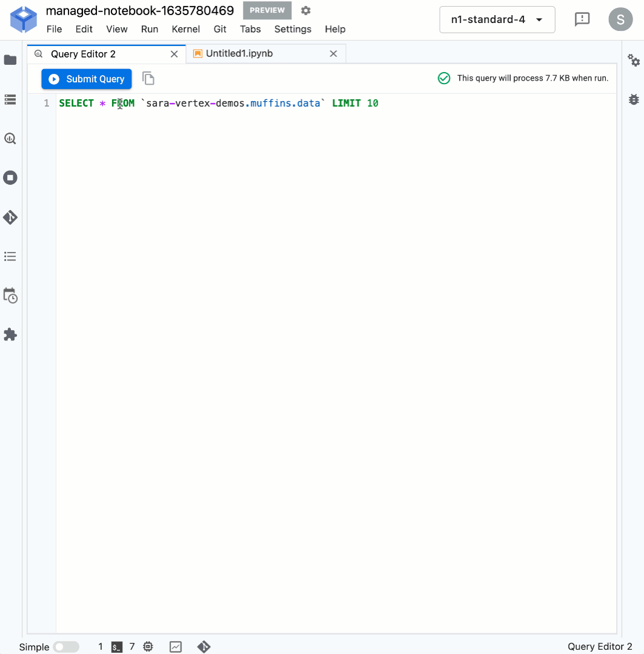Open the Table of Contents panel

pyautogui.click(x=10, y=256)
